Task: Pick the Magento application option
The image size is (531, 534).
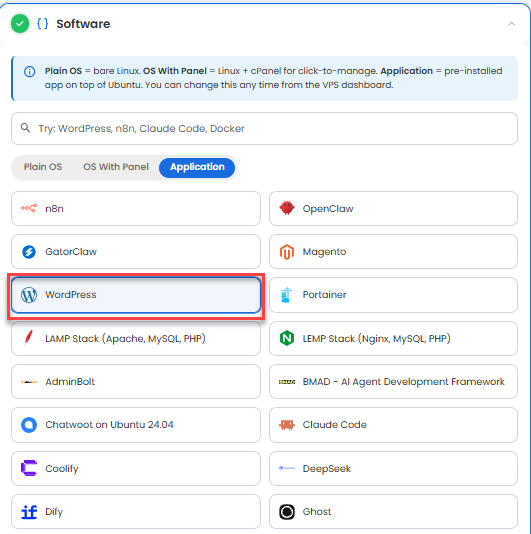Action: pos(393,252)
